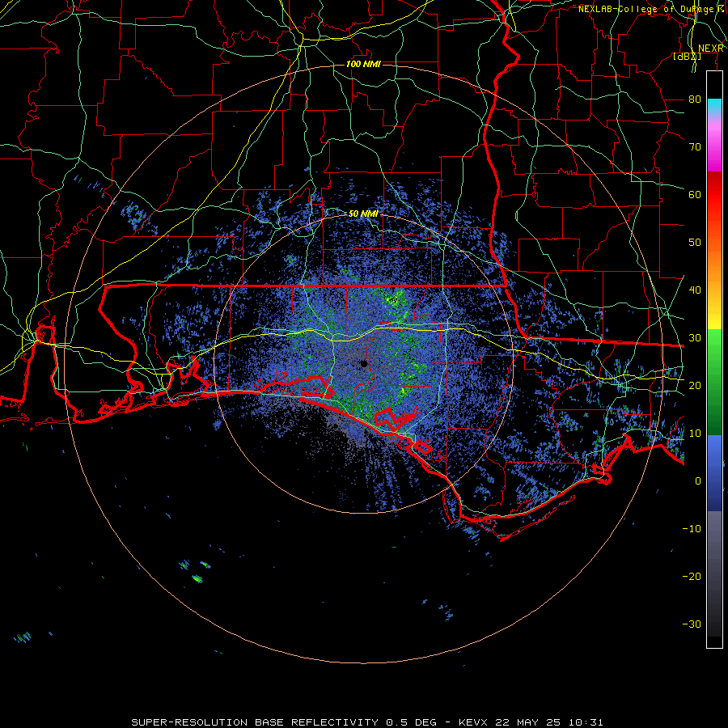728x728 pixels.
Task: Click the KEVX station identifier in caption
Action: click(x=475, y=722)
